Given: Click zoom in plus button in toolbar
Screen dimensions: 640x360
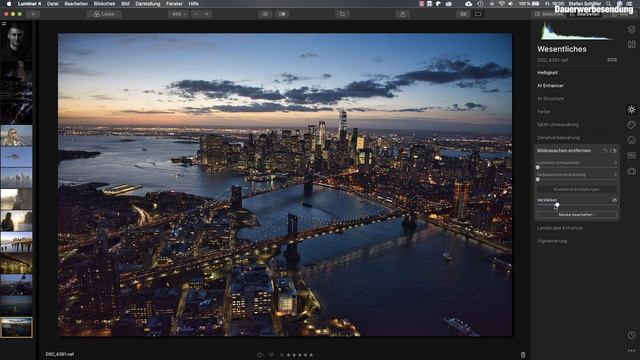Looking at the screenshot, I should pyautogui.click(x=207, y=14).
